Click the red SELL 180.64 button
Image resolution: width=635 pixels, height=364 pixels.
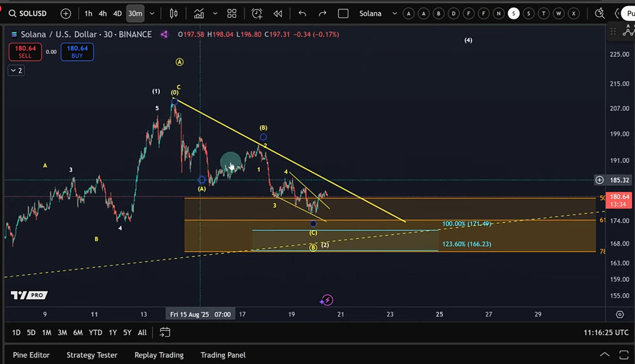[25, 52]
